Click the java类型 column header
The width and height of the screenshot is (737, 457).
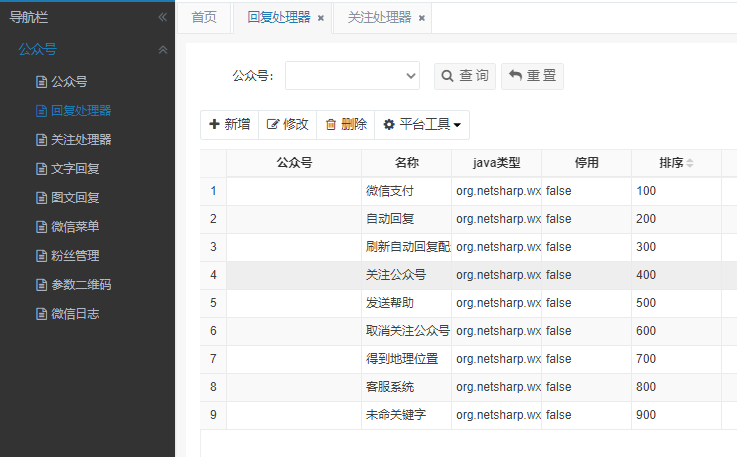[x=496, y=163]
